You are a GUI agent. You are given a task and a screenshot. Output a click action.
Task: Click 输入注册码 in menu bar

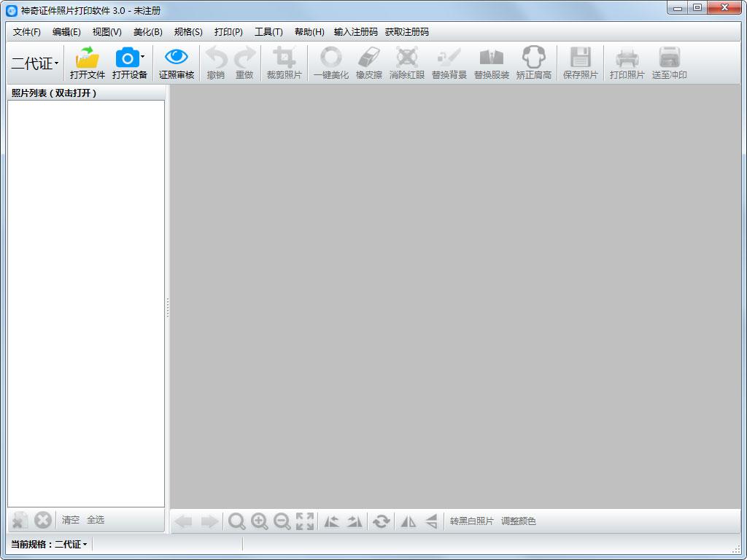356,32
